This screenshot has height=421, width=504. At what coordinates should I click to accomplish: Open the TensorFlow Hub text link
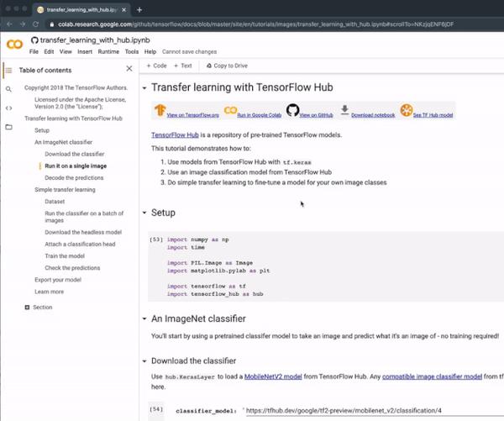(175, 135)
